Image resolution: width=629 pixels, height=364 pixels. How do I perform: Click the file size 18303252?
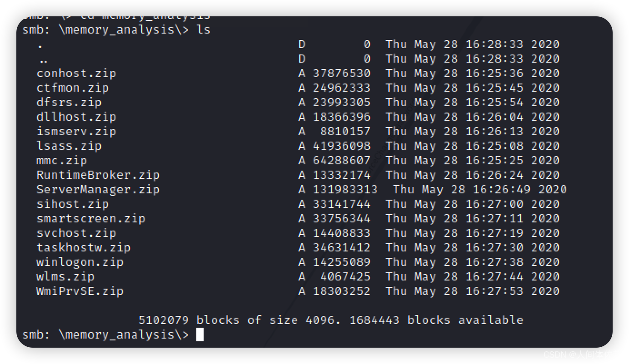pos(342,291)
